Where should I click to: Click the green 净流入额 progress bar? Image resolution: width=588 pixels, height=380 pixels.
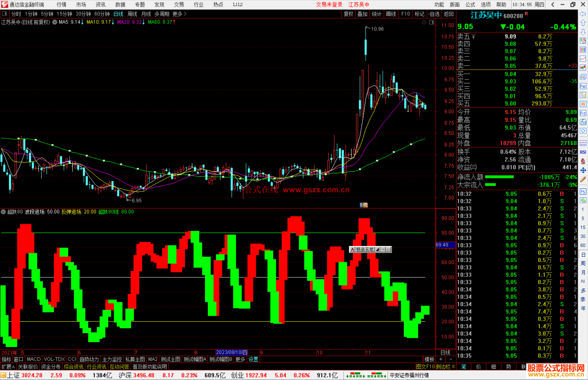point(499,177)
